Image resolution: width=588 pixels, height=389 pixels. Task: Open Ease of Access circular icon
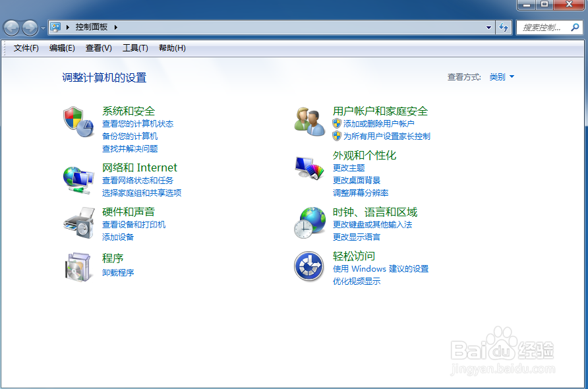pos(309,266)
